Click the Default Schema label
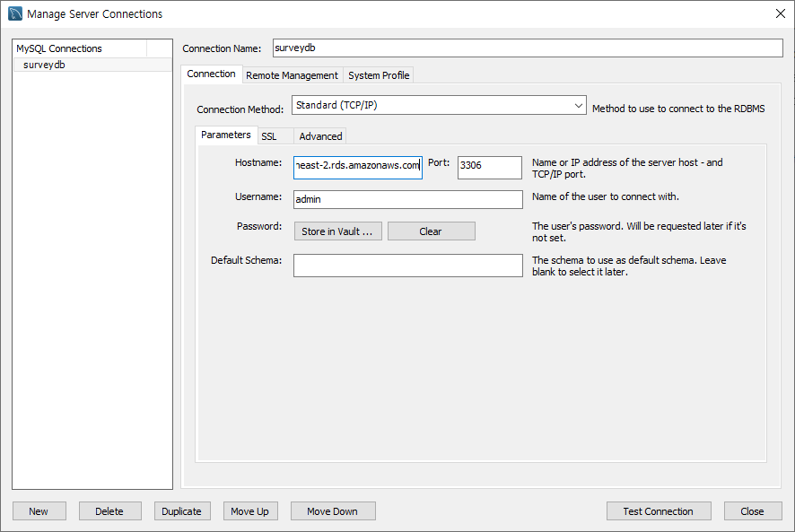Screen dimensions: 795x532 tap(247, 260)
